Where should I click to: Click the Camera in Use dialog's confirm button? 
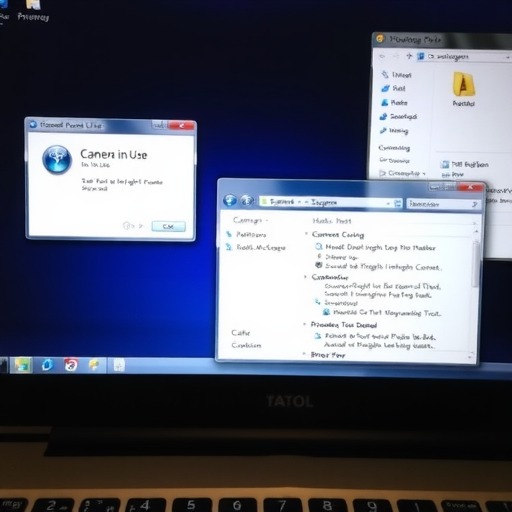click(168, 226)
